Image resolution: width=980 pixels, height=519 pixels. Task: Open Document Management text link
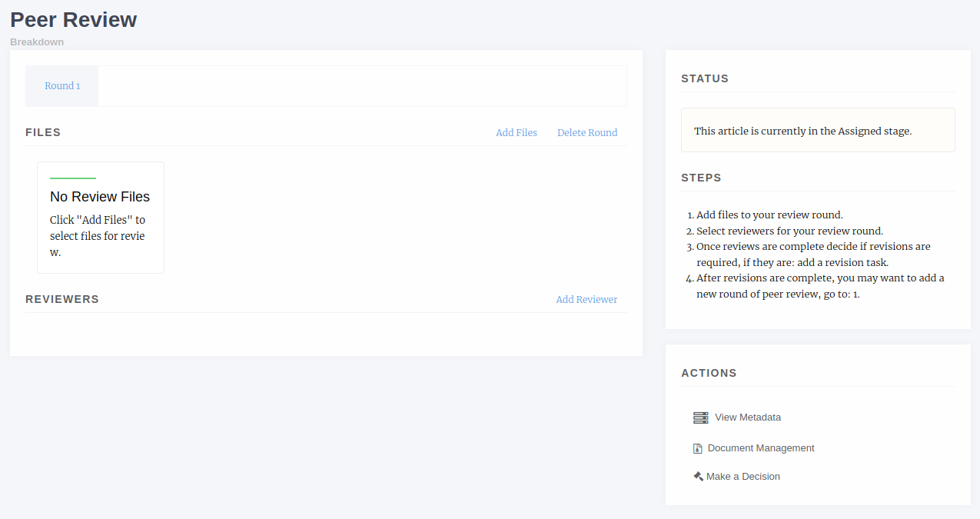[760, 448]
